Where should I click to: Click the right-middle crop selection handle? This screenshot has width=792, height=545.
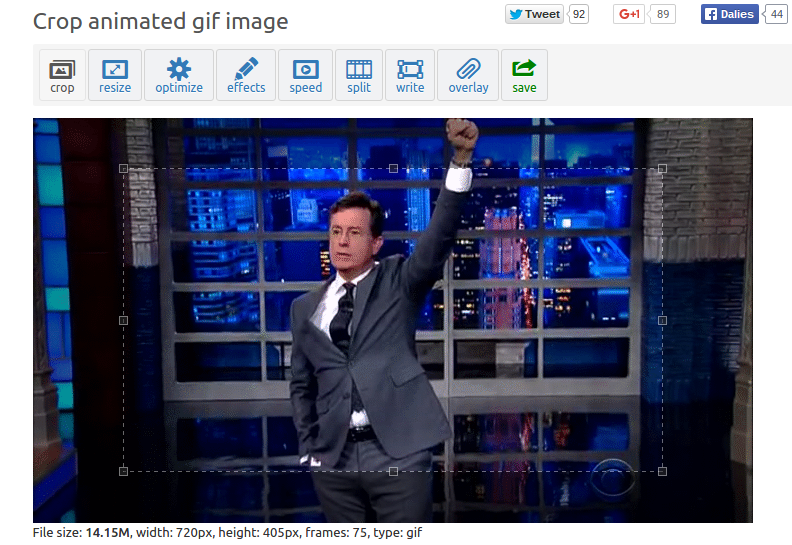663,320
